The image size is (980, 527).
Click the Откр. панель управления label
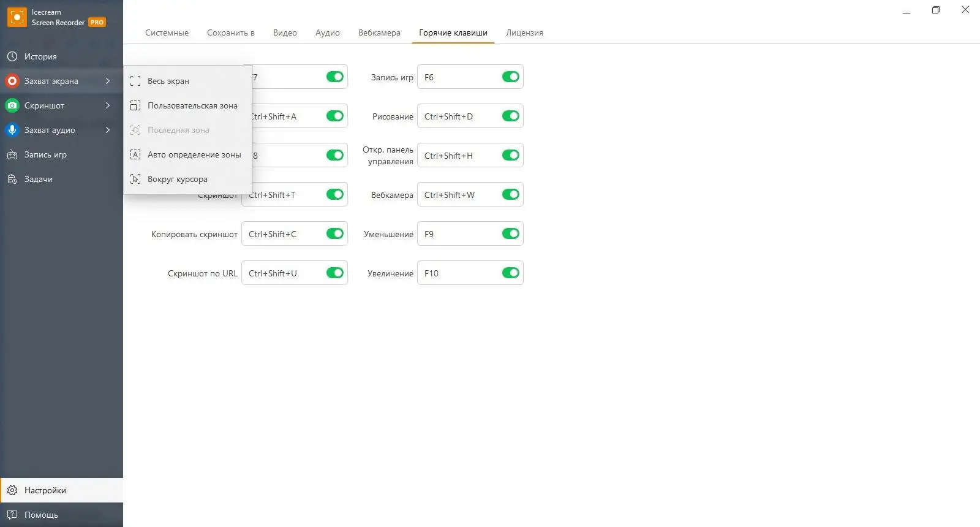388,156
